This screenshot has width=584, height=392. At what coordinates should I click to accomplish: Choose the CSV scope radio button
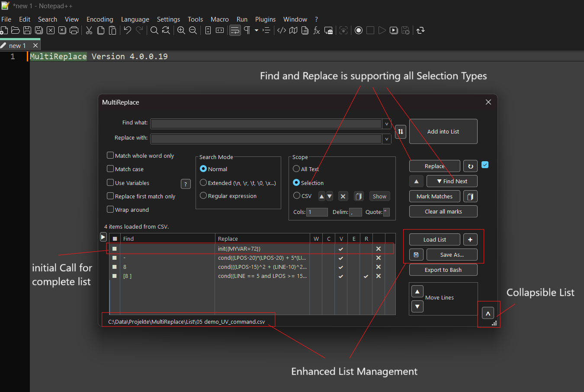(x=297, y=195)
